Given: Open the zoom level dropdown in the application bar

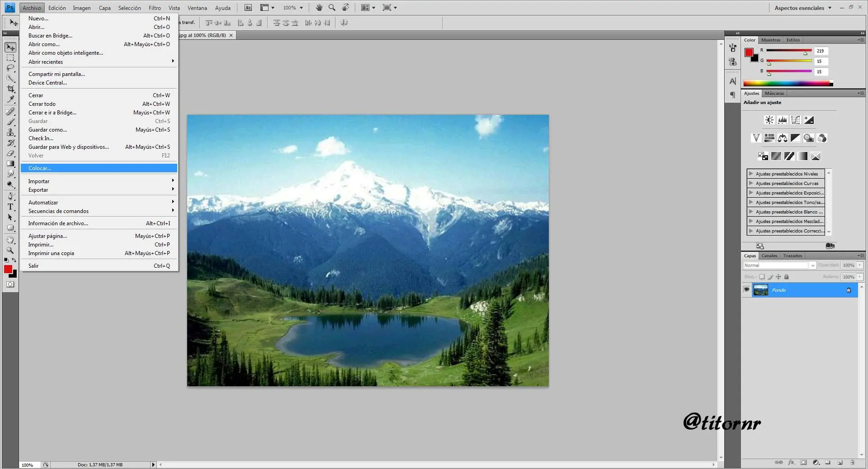Looking at the screenshot, I should (x=302, y=8).
